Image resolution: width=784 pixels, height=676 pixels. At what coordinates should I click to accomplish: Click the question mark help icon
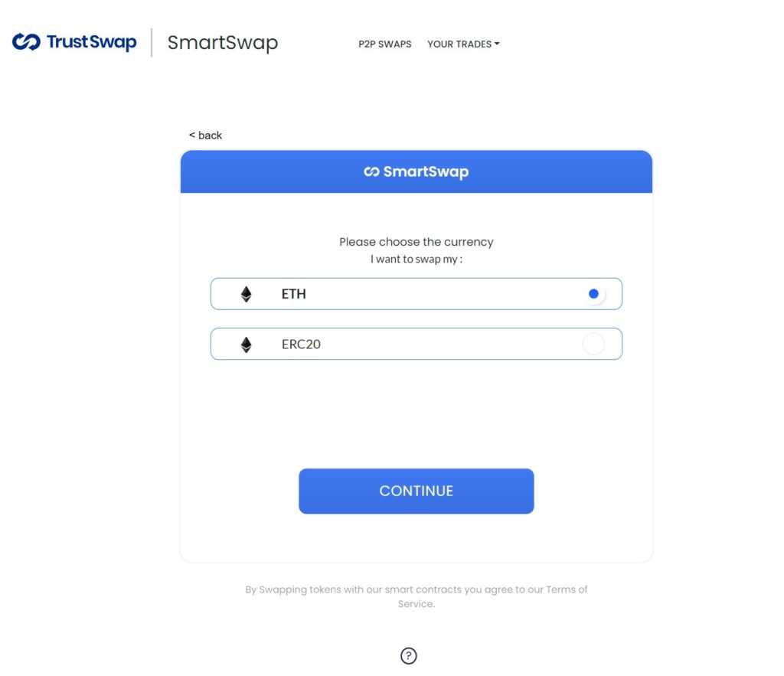click(409, 655)
